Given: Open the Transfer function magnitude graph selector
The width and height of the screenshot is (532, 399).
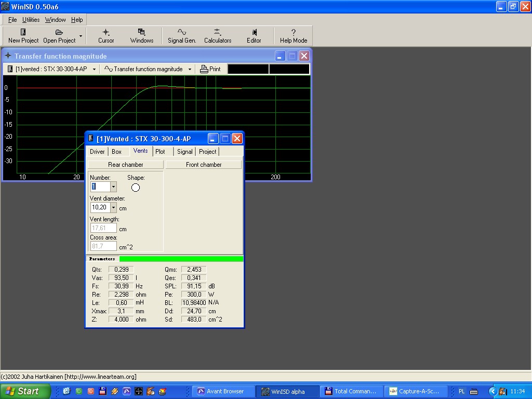Looking at the screenshot, I should [148, 69].
